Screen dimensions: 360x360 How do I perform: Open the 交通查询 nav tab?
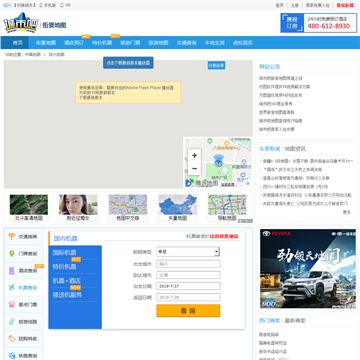click(x=186, y=43)
